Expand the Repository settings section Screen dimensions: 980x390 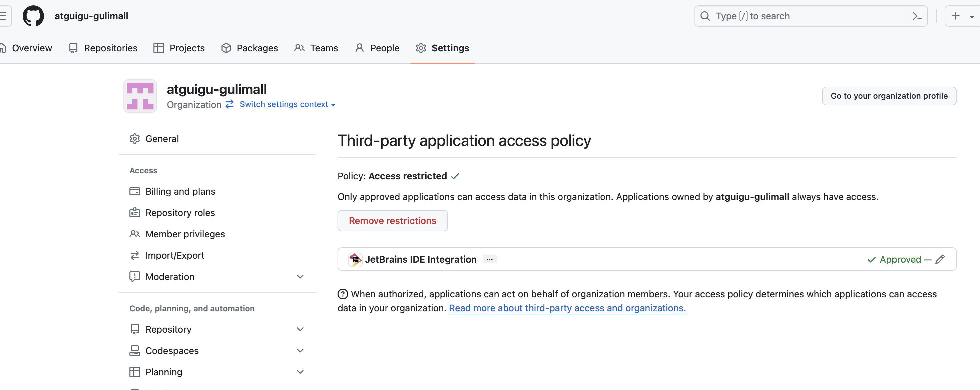click(x=300, y=329)
